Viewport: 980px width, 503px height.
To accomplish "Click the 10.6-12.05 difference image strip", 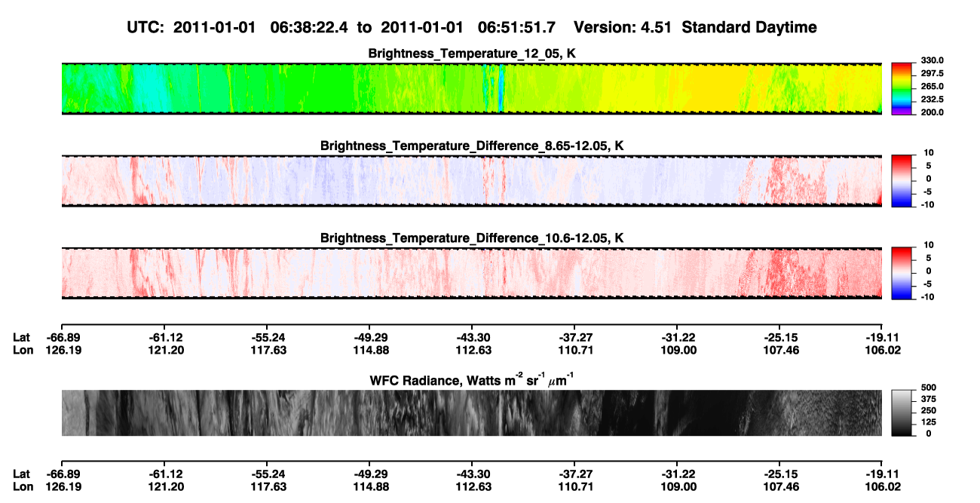I will click(x=472, y=273).
